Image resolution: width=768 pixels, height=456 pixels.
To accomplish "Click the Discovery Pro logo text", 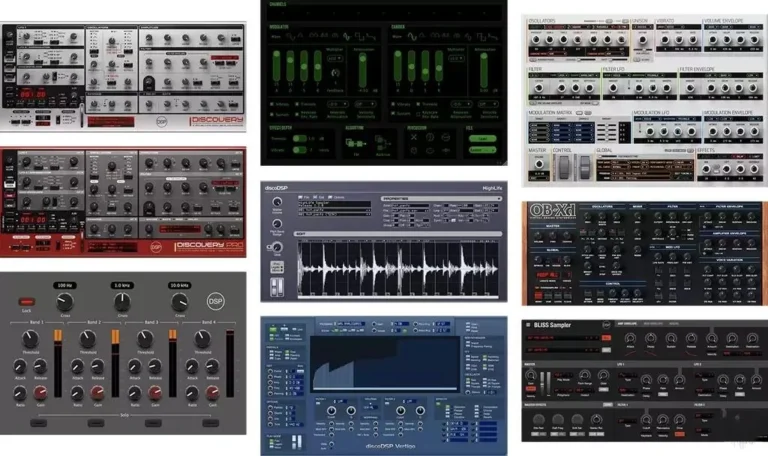I will coord(209,245).
